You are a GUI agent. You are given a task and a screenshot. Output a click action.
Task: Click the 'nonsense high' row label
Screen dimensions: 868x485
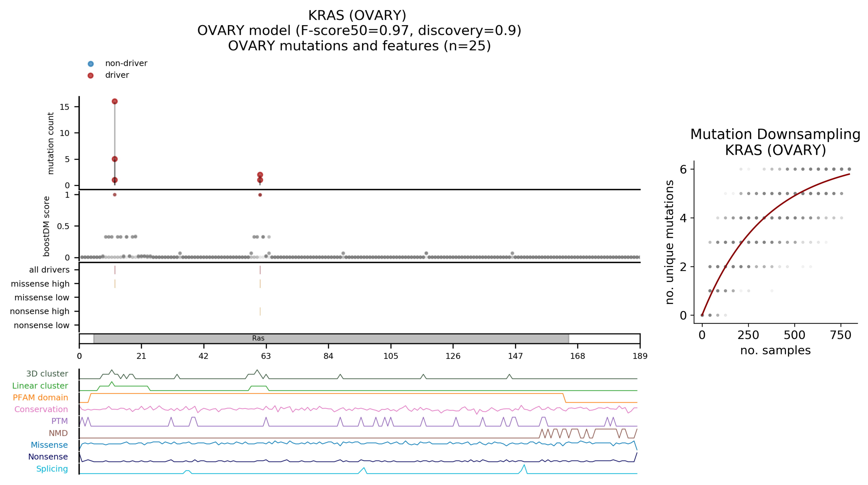[x=39, y=311]
